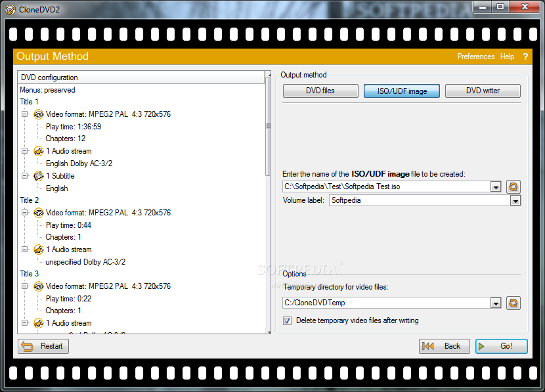Open the Help link

[507, 56]
